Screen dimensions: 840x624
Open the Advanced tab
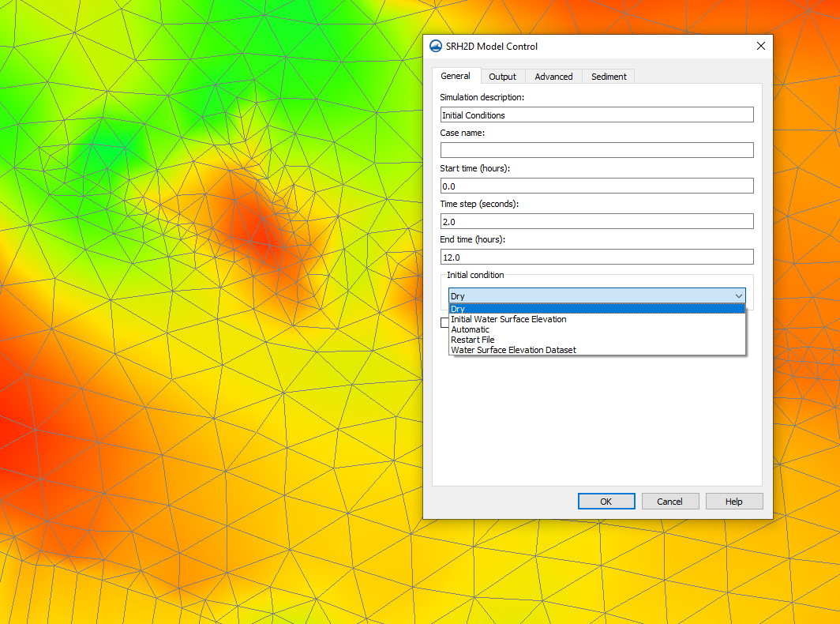(x=553, y=77)
